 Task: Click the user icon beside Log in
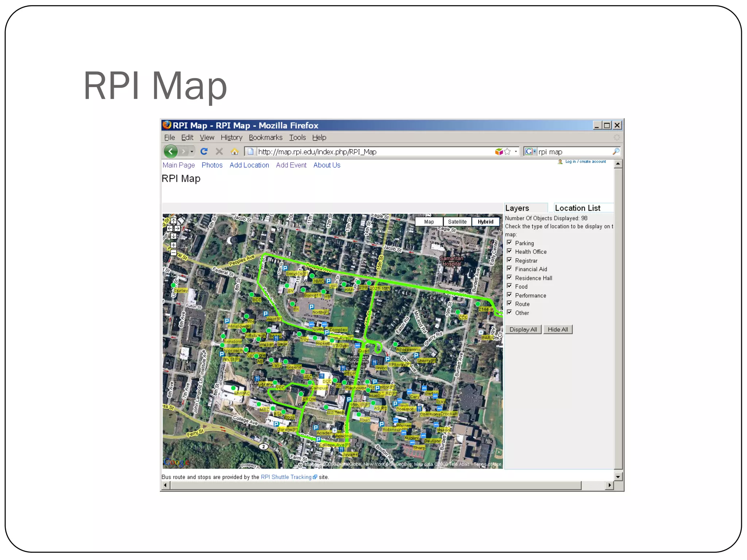560,162
